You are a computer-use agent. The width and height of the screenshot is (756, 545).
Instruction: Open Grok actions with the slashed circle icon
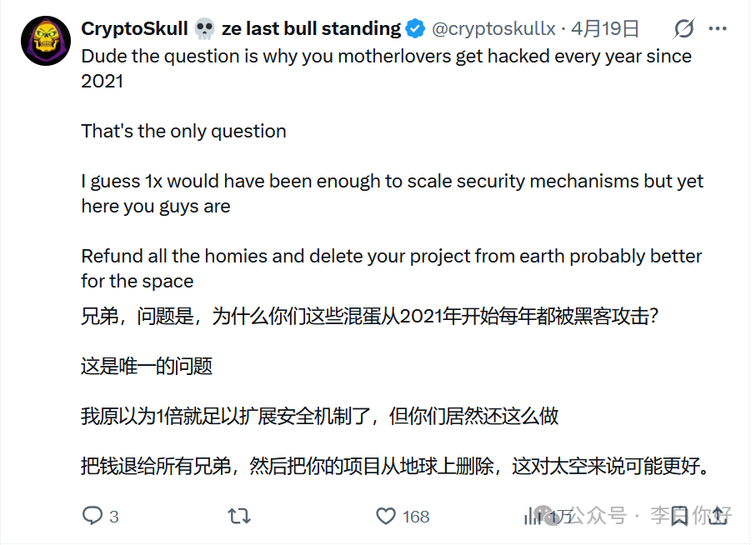click(x=683, y=28)
